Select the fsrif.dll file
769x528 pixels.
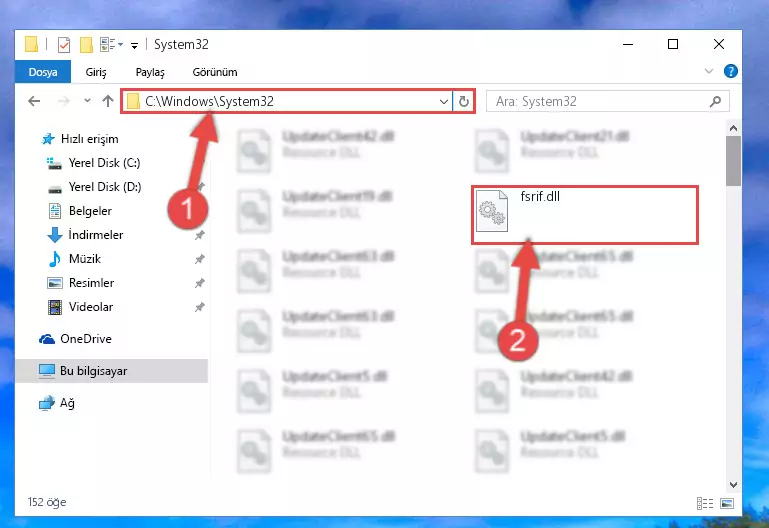[585, 215]
